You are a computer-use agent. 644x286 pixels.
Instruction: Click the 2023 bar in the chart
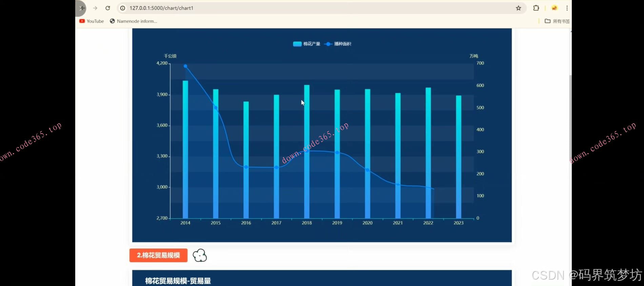[x=459, y=157]
